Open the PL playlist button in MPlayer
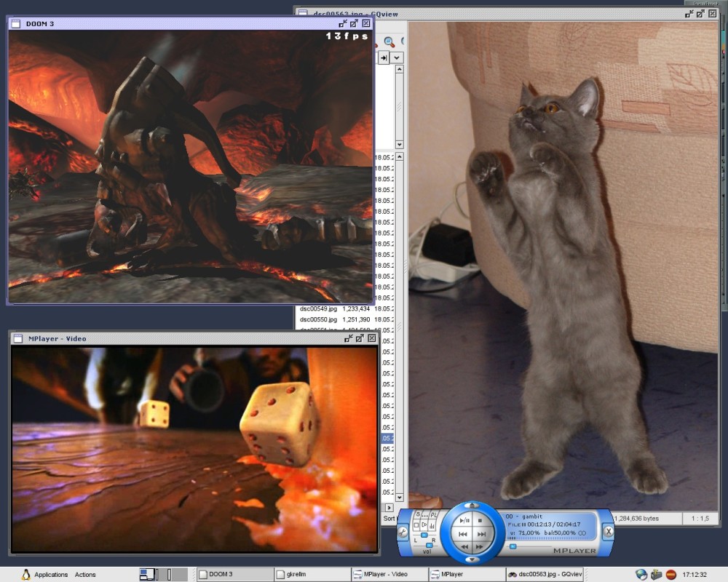Screen dimensions: 728x582 pyautogui.click(x=434, y=514)
